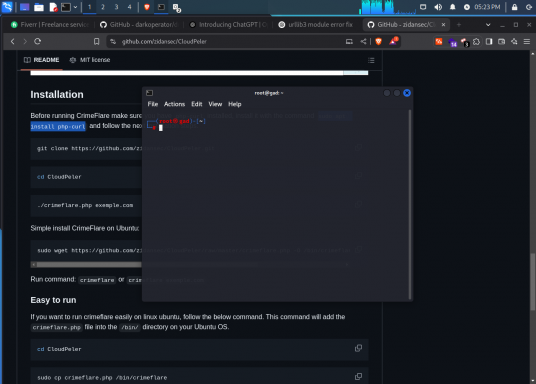The image size is (536, 384).
Task: Click the page bookmark icon
Action: click(96, 41)
